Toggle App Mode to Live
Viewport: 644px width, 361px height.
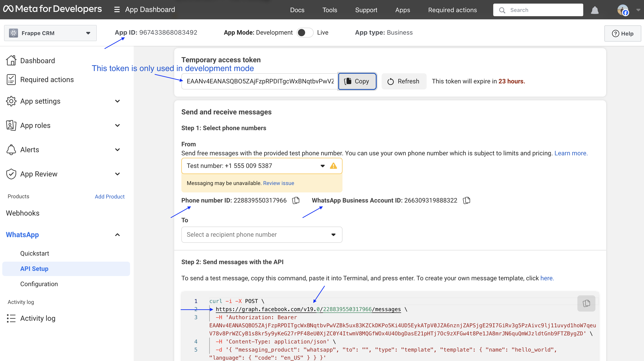pyautogui.click(x=305, y=33)
